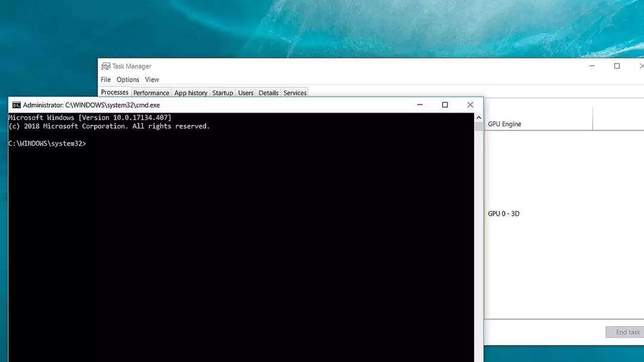Close the Administrator Command Prompt window
644x362 pixels.
(470, 105)
